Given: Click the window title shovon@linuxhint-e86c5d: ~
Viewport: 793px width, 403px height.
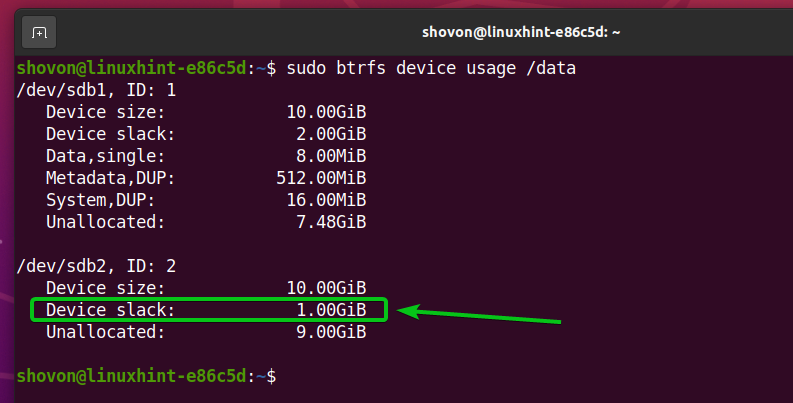Looking at the screenshot, I should pos(510,32).
